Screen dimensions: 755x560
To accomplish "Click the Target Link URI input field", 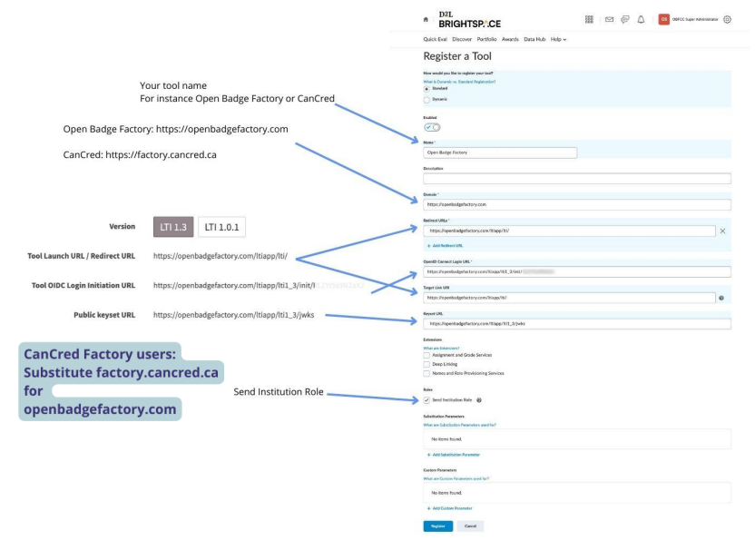I will point(569,298).
